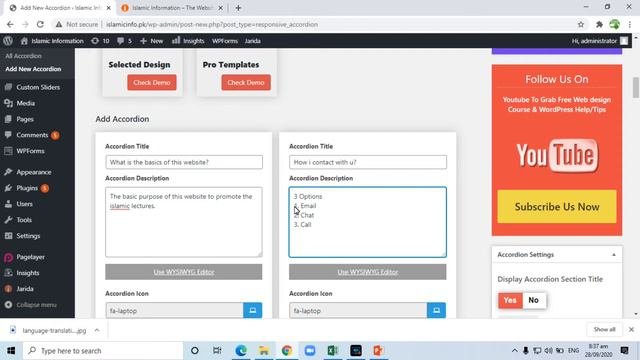Open Insights in the admin bar

[188, 41]
